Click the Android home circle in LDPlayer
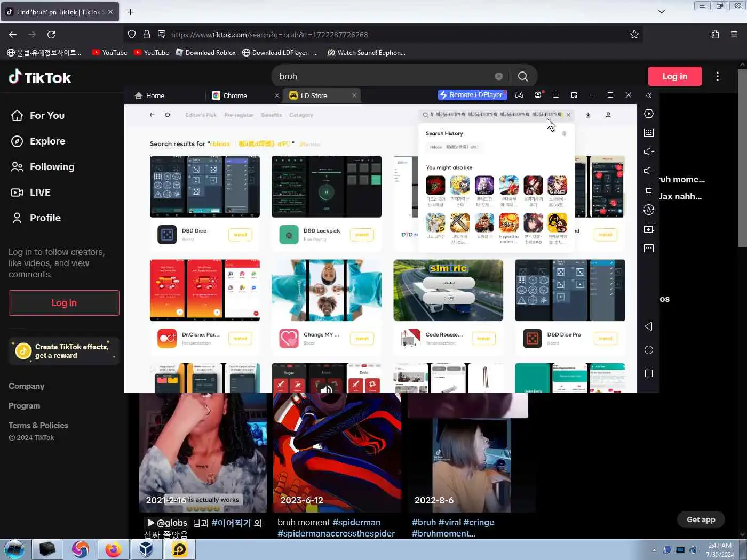The height and width of the screenshot is (560, 747). point(649,350)
